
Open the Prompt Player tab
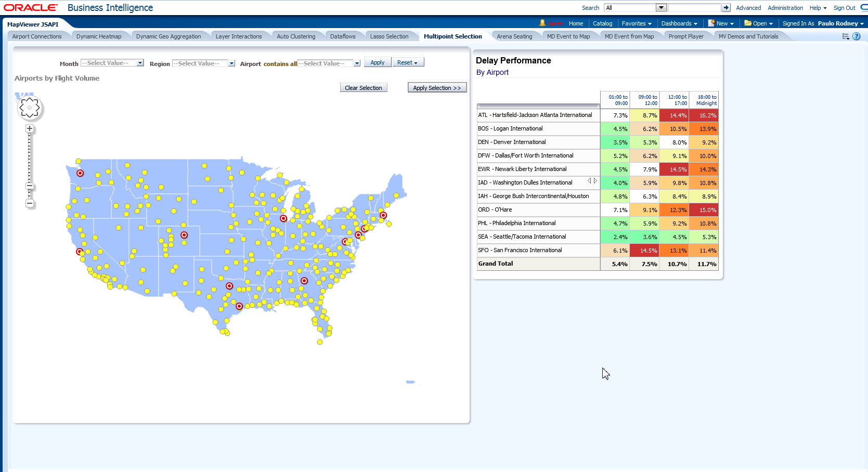pyautogui.click(x=686, y=36)
